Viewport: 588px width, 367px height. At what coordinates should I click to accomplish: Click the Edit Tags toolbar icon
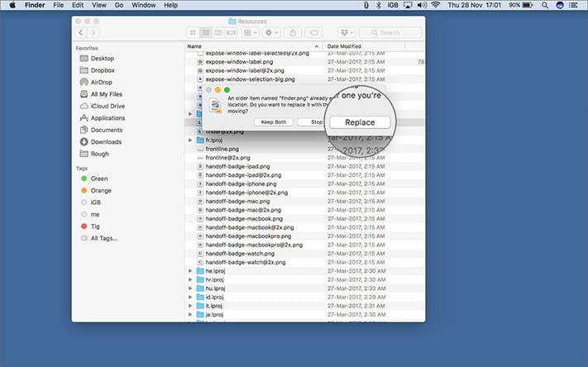[314, 33]
